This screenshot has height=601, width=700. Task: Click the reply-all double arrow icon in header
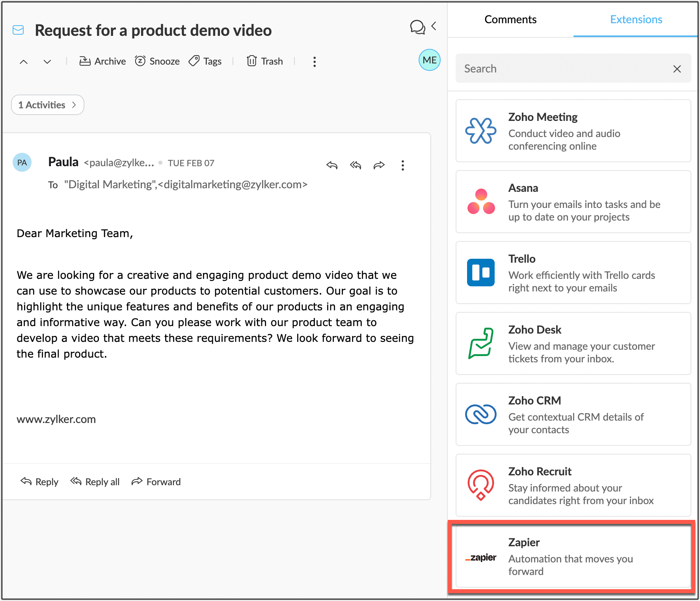356,165
